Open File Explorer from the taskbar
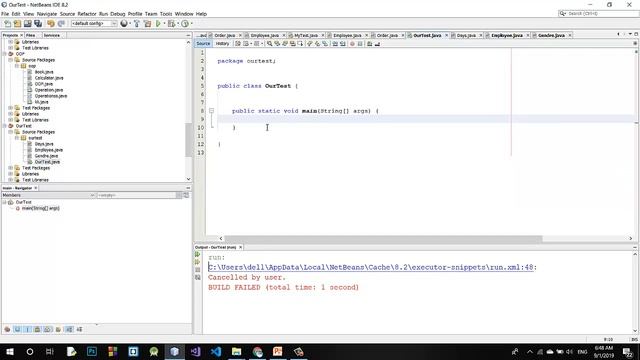640x360 pixels. tap(236, 351)
